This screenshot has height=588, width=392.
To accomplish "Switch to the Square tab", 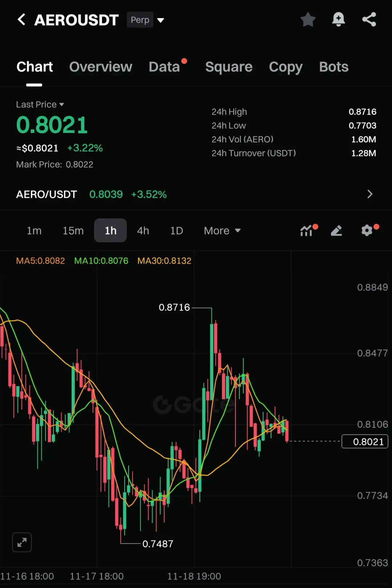I will tap(229, 67).
